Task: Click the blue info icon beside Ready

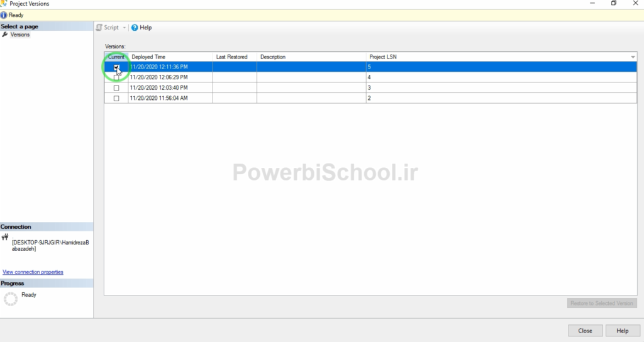Action: pos(4,15)
